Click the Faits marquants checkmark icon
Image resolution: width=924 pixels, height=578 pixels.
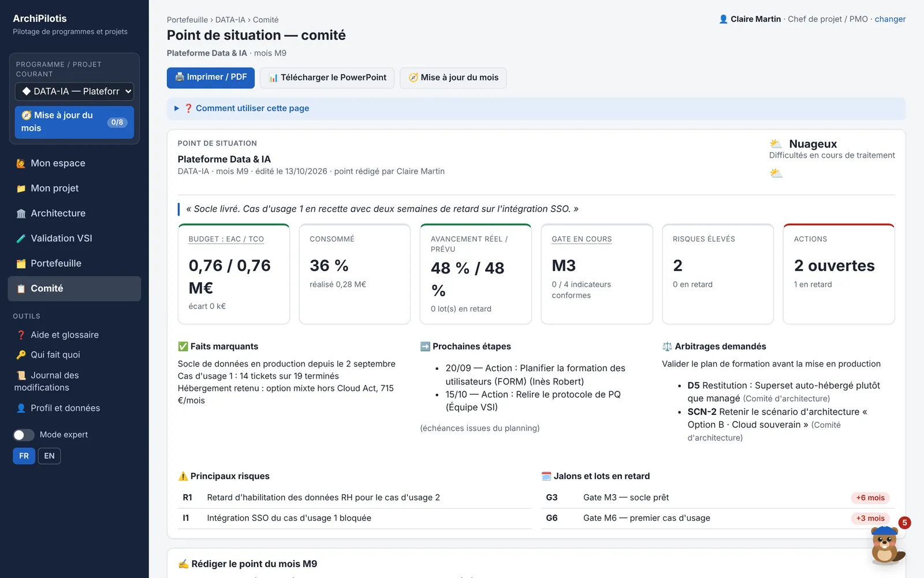coord(183,347)
